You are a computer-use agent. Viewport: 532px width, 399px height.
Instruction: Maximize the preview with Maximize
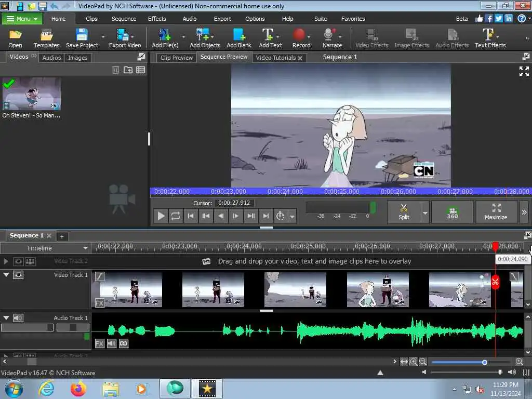click(496, 212)
